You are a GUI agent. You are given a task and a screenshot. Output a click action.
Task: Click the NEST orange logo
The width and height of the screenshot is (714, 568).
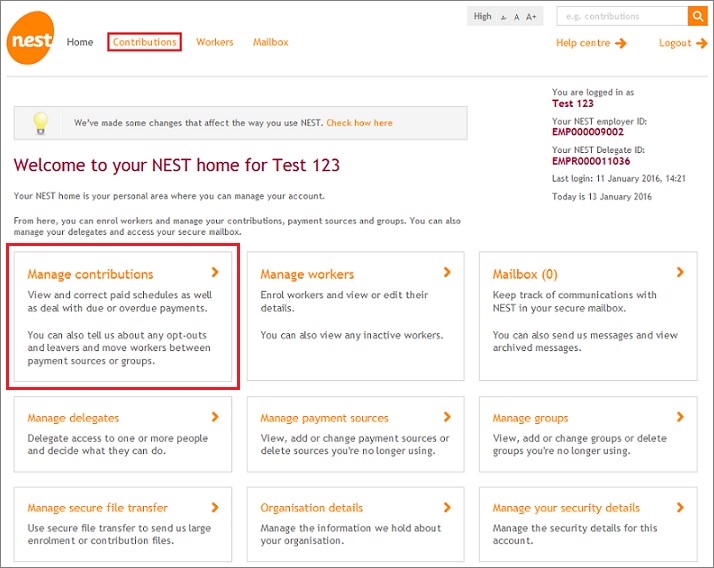tap(31, 38)
